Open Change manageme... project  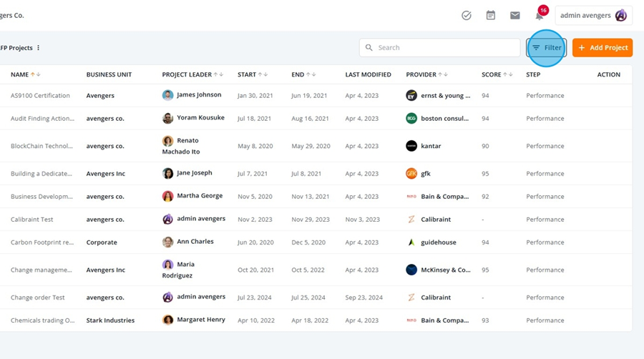point(41,270)
